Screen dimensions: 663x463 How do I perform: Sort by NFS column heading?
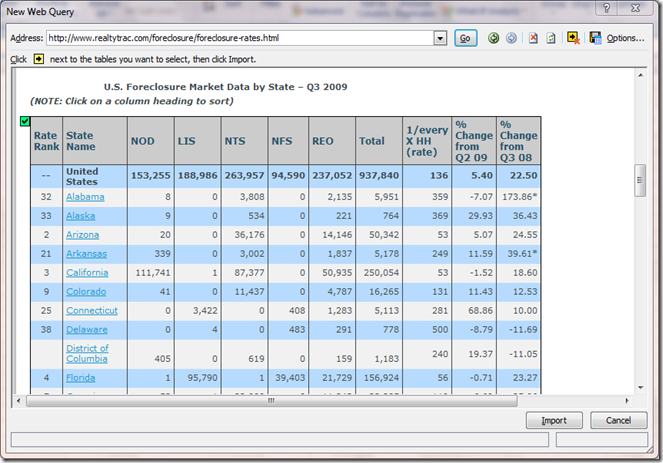tap(288, 141)
